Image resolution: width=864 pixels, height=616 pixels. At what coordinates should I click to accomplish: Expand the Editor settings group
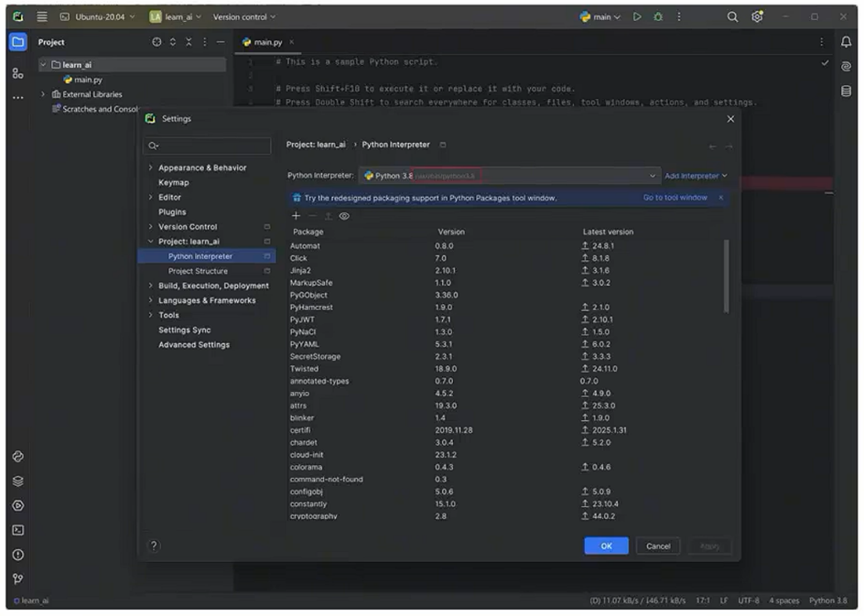click(x=150, y=198)
